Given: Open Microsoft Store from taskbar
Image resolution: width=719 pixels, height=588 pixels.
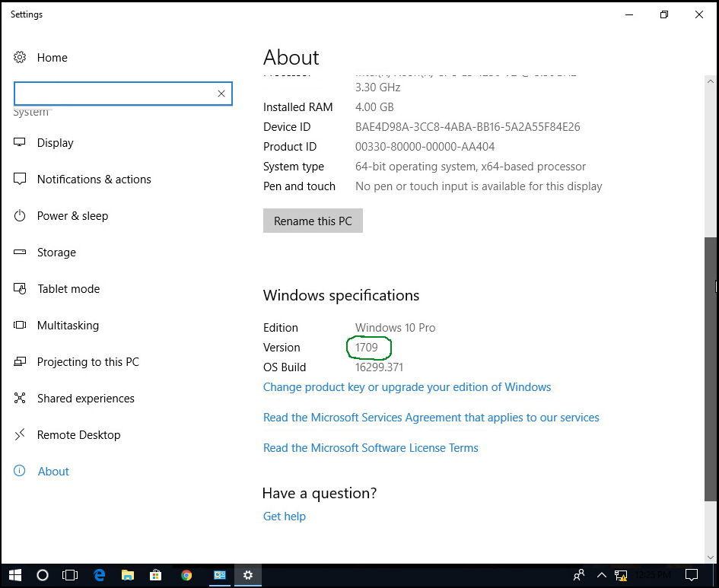Looking at the screenshot, I should coord(156,575).
